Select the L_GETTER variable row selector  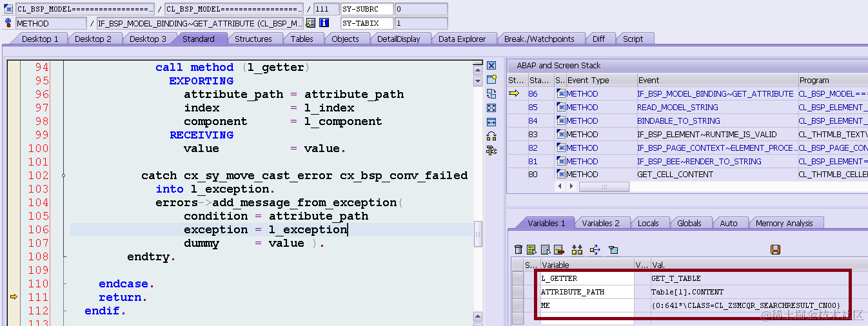tap(518, 278)
